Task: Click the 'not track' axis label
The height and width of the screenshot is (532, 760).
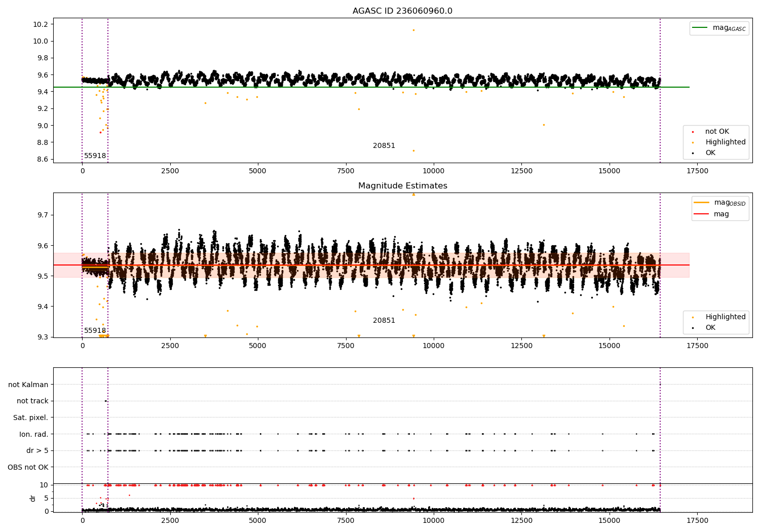Action: point(32,401)
